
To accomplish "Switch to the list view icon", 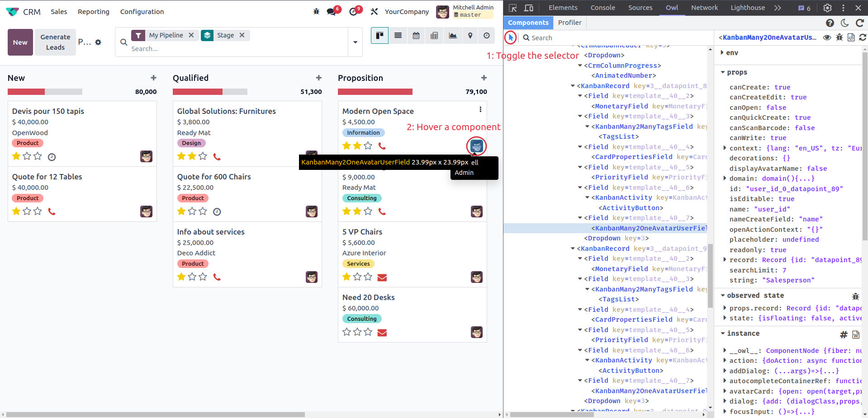I will [398, 36].
